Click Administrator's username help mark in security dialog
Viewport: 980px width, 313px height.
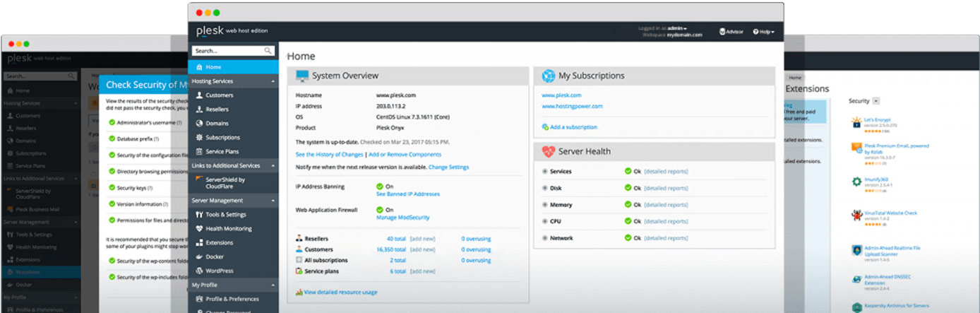(x=179, y=122)
